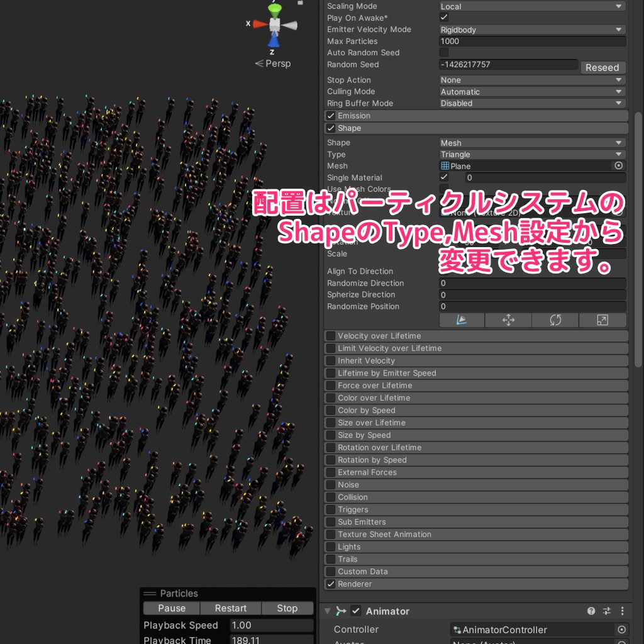This screenshot has width=644, height=644.
Task: Uncheck the Play On Awake checkbox
Action: pos(443,18)
